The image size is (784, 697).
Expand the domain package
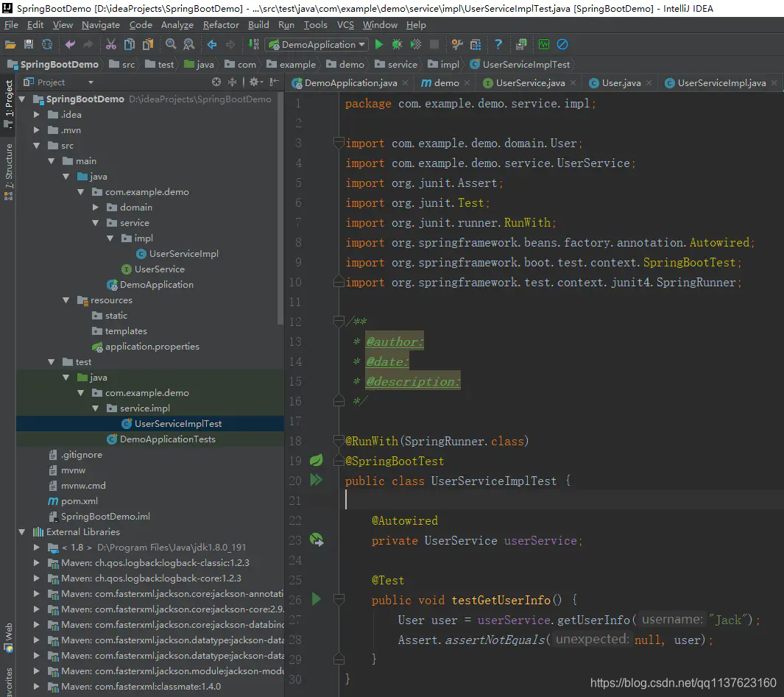96,207
